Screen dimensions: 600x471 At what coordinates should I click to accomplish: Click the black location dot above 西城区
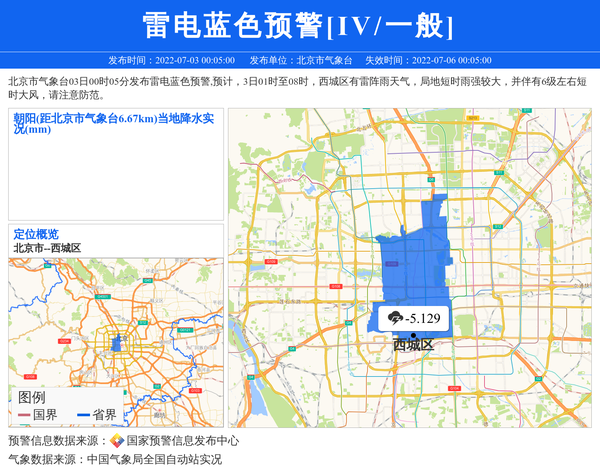coord(413,335)
